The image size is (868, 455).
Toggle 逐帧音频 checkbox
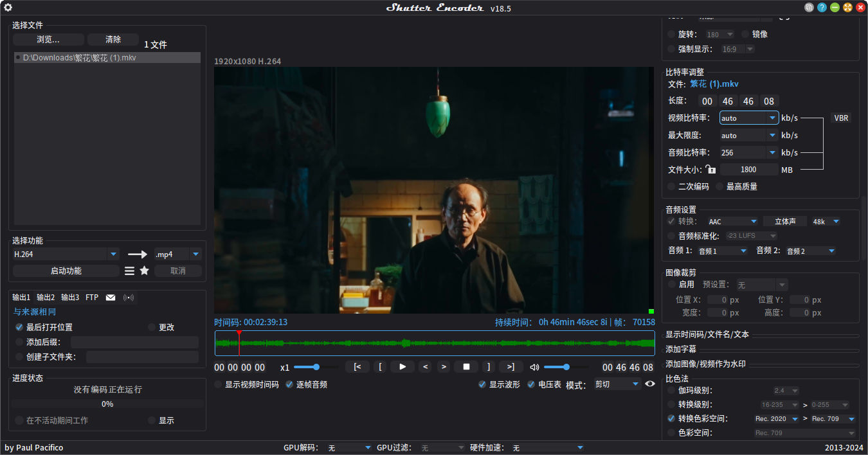click(x=289, y=384)
